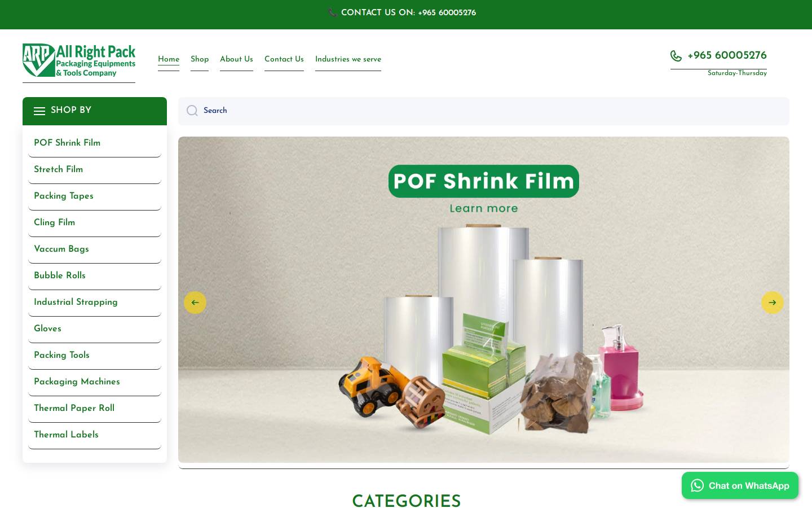
Task: Click the WhatsApp logo icon
Action: (x=698, y=485)
